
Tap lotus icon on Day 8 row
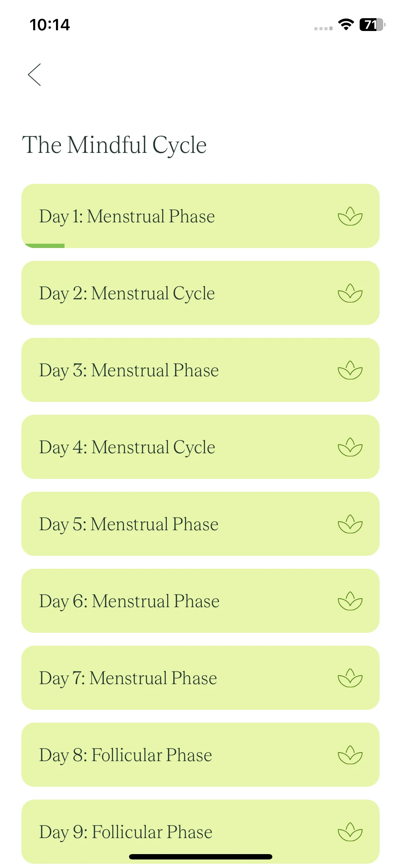pyautogui.click(x=350, y=755)
